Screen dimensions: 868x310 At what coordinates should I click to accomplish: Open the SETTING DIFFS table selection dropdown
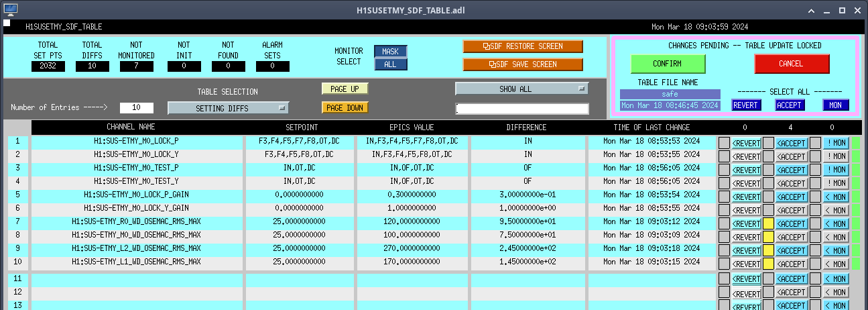228,108
